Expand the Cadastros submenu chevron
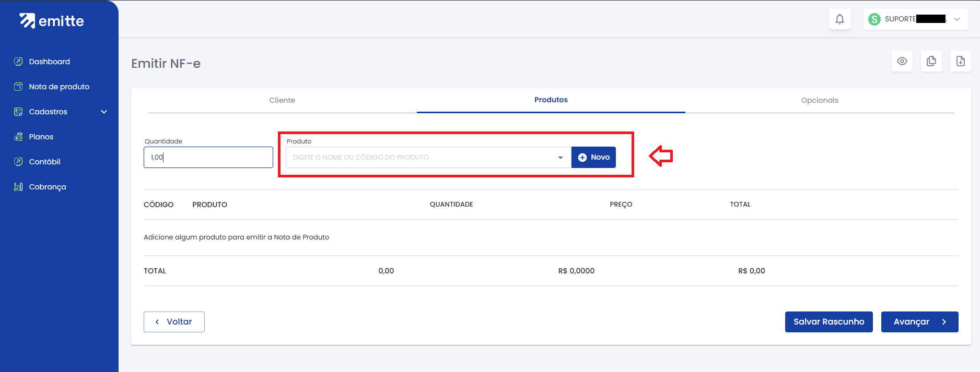980x372 pixels. coord(104,112)
